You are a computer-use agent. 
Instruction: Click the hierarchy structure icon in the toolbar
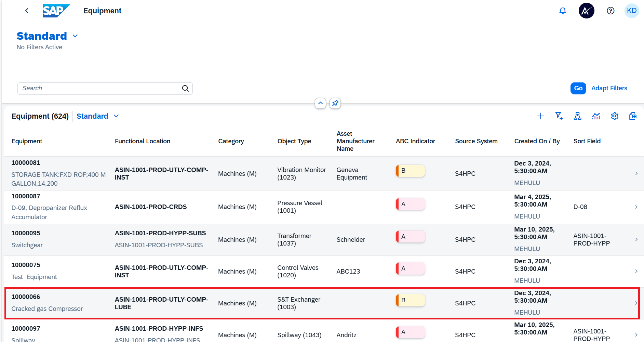pos(577,116)
